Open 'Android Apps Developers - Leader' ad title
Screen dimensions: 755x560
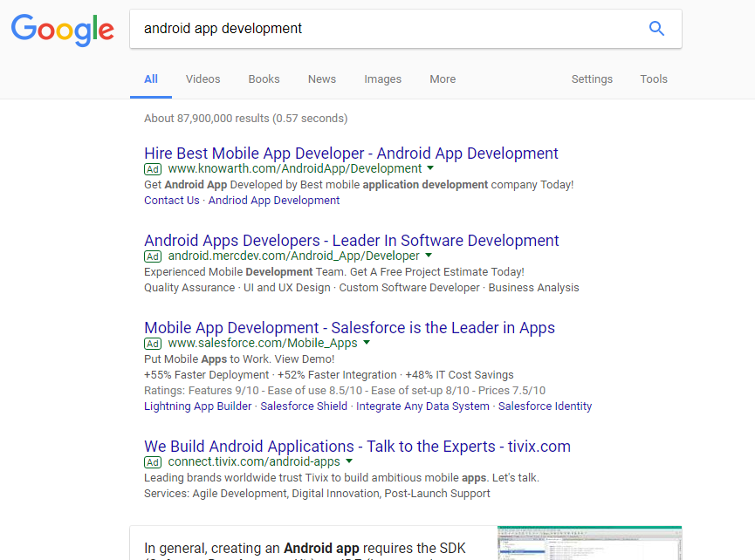352,240
